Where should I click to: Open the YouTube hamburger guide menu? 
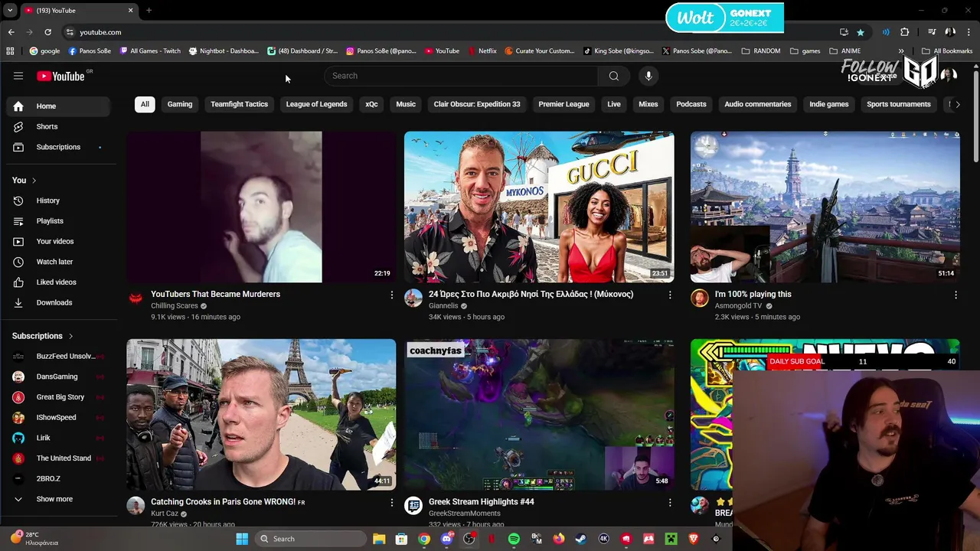pos(18,76)
